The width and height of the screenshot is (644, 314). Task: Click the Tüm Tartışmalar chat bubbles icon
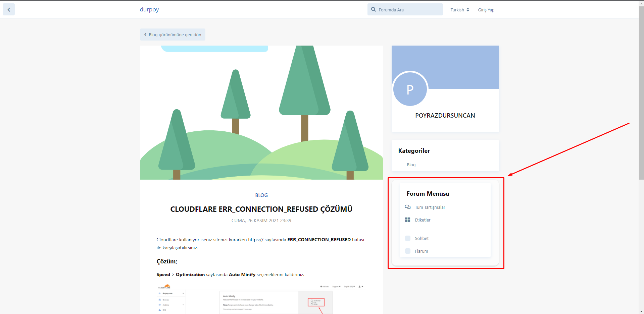click(x=408, y=207)
